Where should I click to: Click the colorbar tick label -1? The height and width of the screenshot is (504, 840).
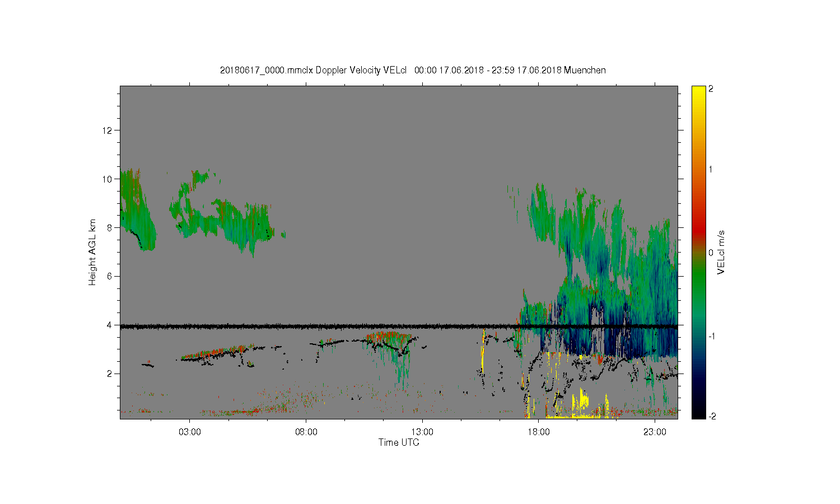coord(711,336)
